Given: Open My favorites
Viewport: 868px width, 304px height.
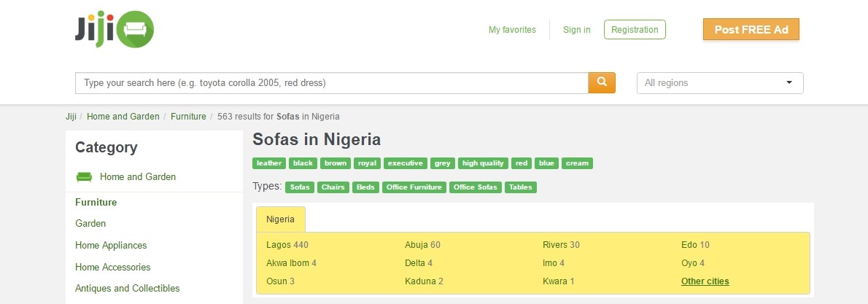Looking at the screenshot, I should click(x=512, y=30).
